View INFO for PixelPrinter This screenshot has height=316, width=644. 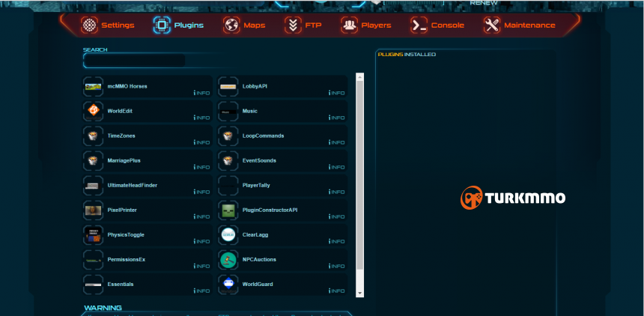coord(201,216)
